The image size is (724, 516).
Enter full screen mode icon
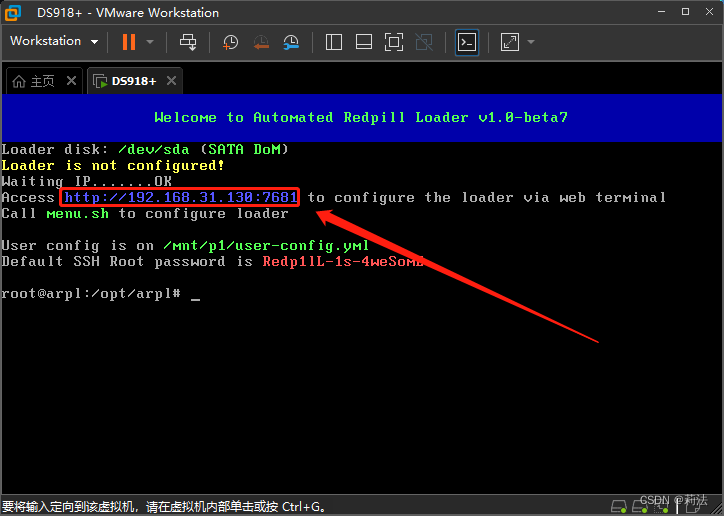coord(394,42)
